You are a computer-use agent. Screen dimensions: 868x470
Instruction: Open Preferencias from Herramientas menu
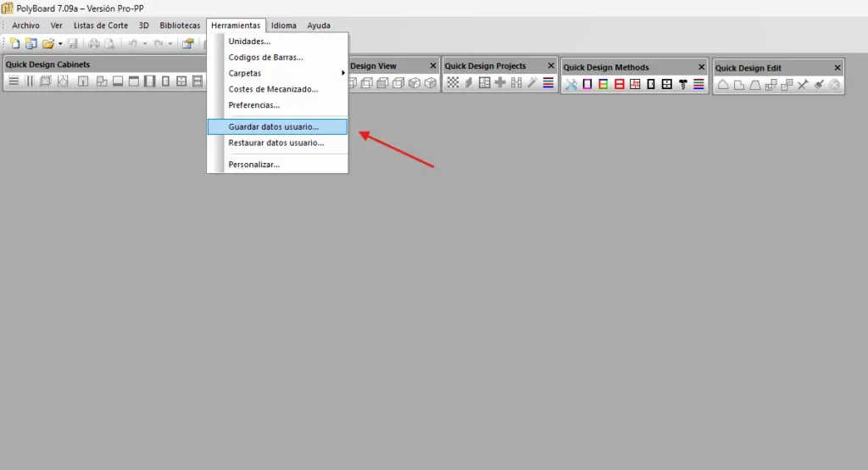coord(254,105)
